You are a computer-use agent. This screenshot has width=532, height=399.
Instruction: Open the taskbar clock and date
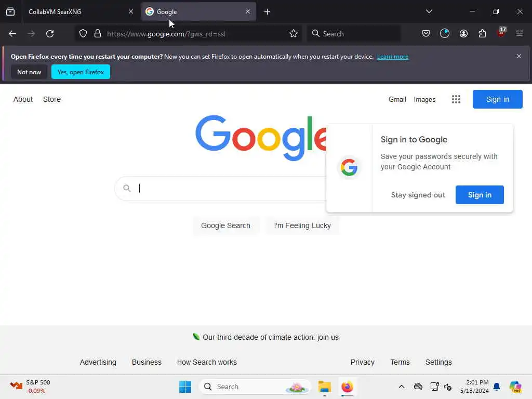pos(474,387)
